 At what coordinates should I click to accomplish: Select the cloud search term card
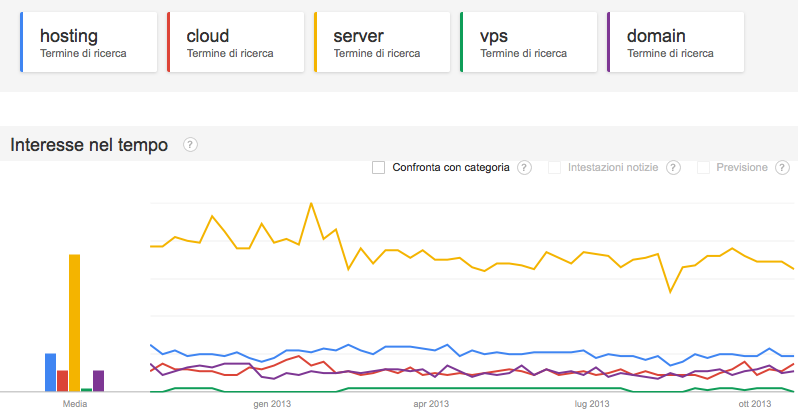[236, 42]
